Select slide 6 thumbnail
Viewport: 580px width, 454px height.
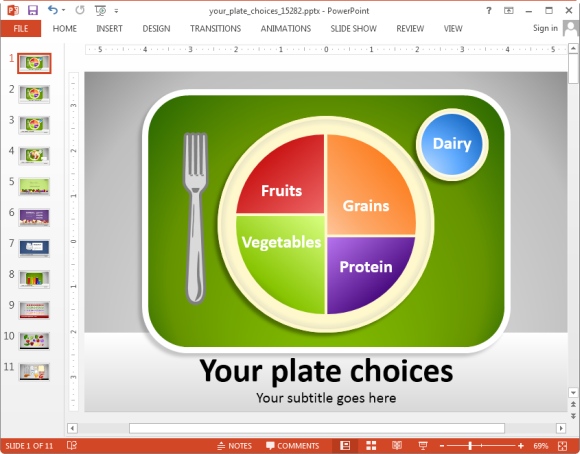click(34, 218)
